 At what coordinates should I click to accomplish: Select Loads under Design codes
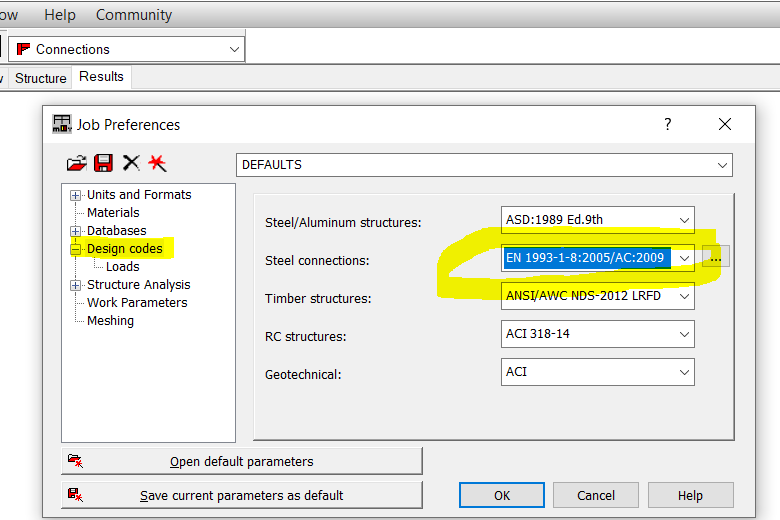coord(122,267)
